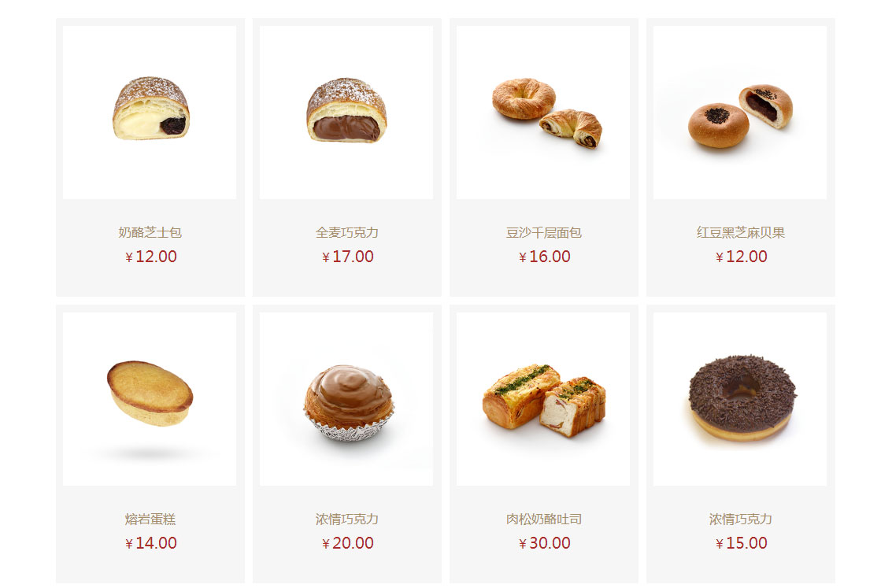
Task: Click the ¥14.00 price label
Action: click(x=150, y=544)
